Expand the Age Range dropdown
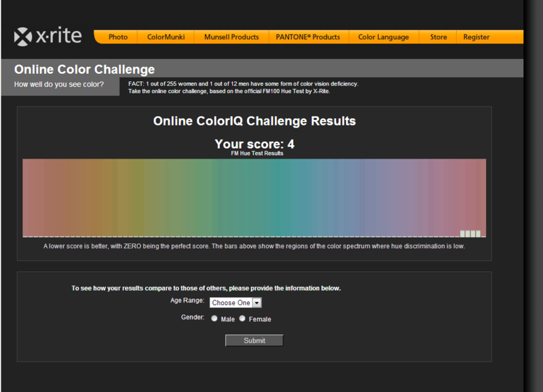This screenshot has width=543, height=392. 236,302
